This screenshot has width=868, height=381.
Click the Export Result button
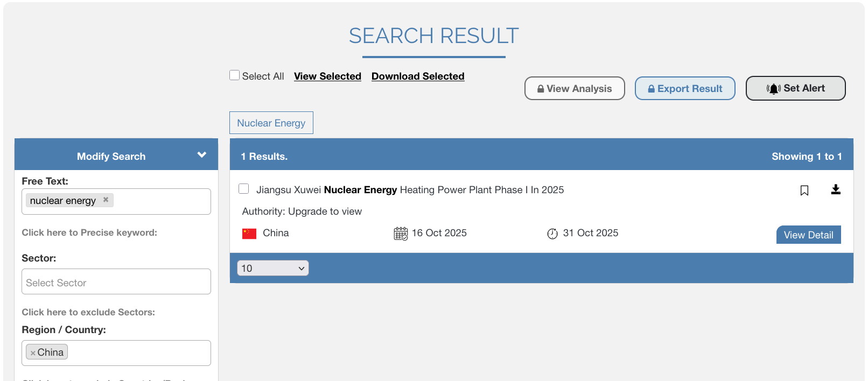[685, 88]
